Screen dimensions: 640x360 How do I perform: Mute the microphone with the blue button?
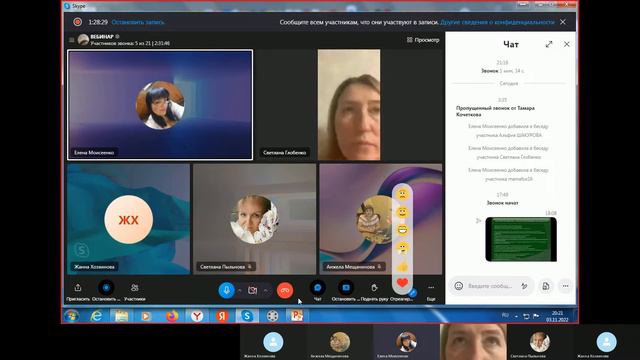pyautogui.click(x=227, y=290)
